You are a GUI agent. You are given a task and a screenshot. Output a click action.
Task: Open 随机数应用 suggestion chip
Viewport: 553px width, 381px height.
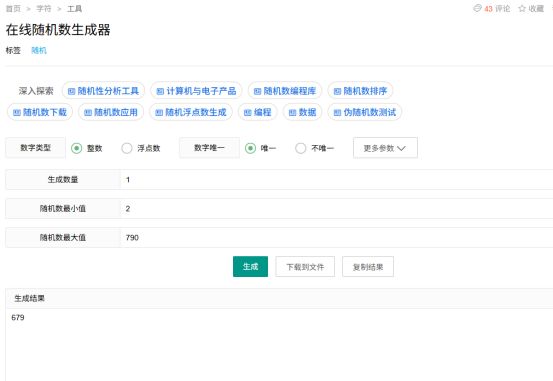click(111, 112)
